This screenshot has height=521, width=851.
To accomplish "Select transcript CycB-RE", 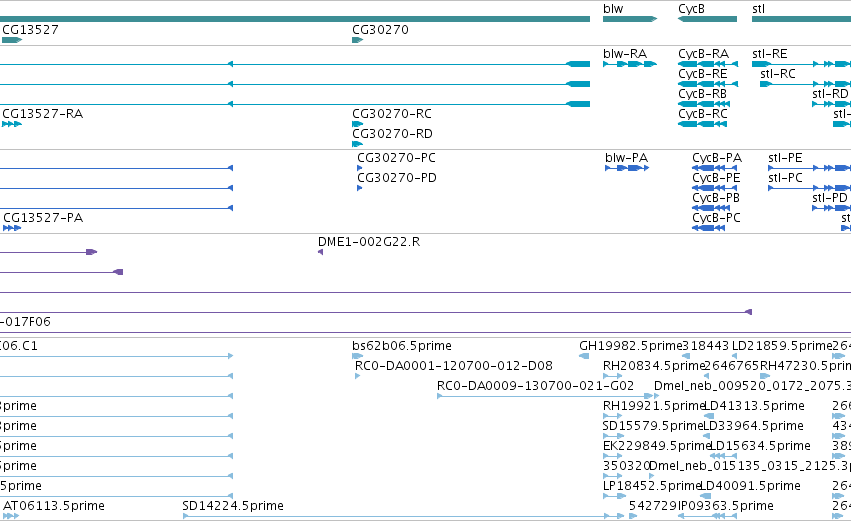I will click(702, 74).
